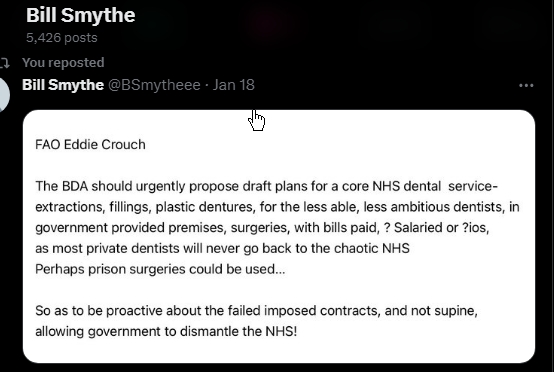Click the repost arrows icon
Screen dimensions: 554x372
5,63
